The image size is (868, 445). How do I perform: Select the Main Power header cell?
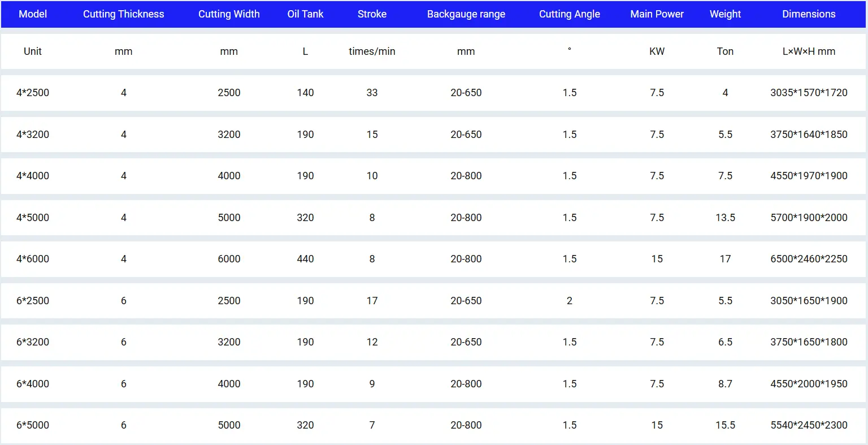click(x=657, y=14)
